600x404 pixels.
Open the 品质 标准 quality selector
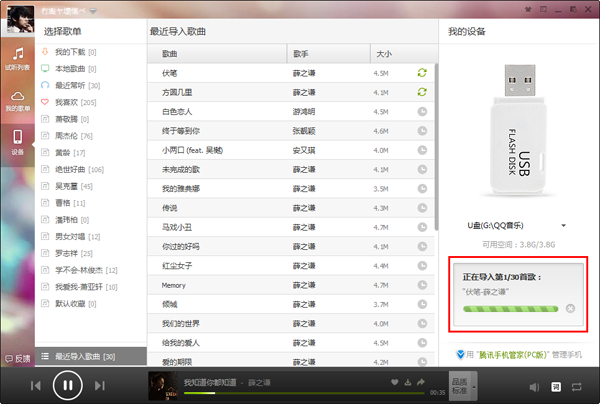(459, 385)
